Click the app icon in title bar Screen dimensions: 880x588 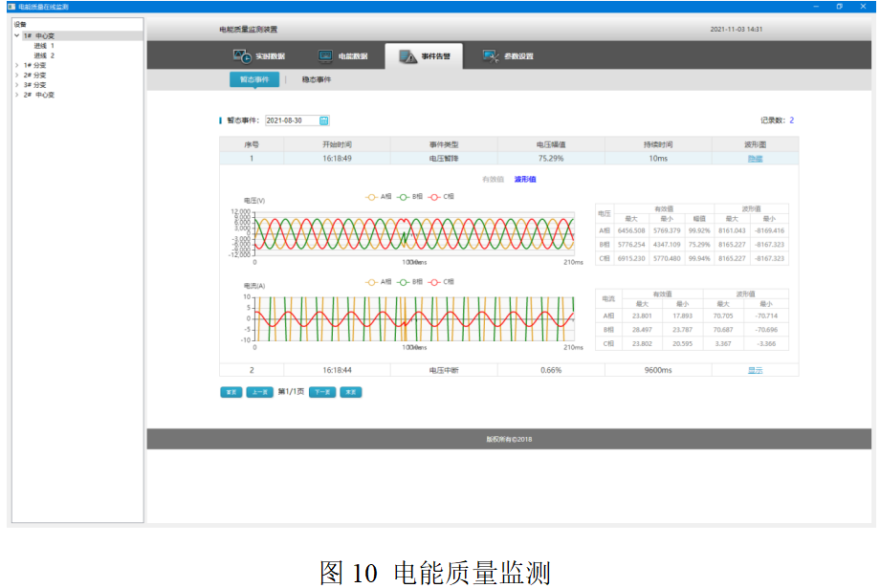click(11, 7)
